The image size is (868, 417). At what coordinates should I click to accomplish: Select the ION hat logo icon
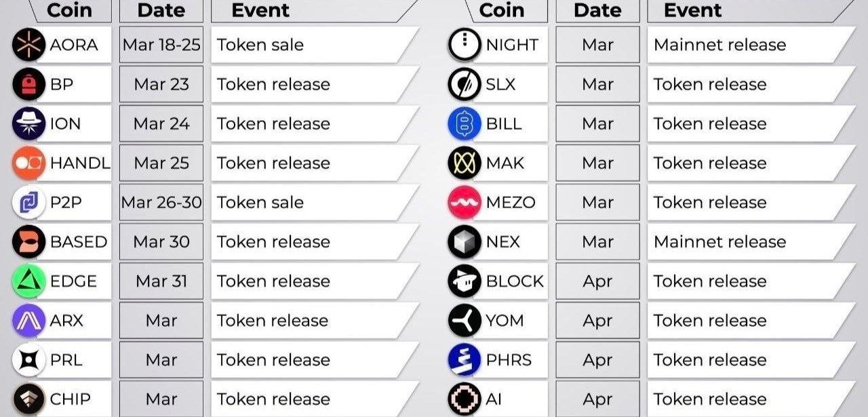(28, 123)
